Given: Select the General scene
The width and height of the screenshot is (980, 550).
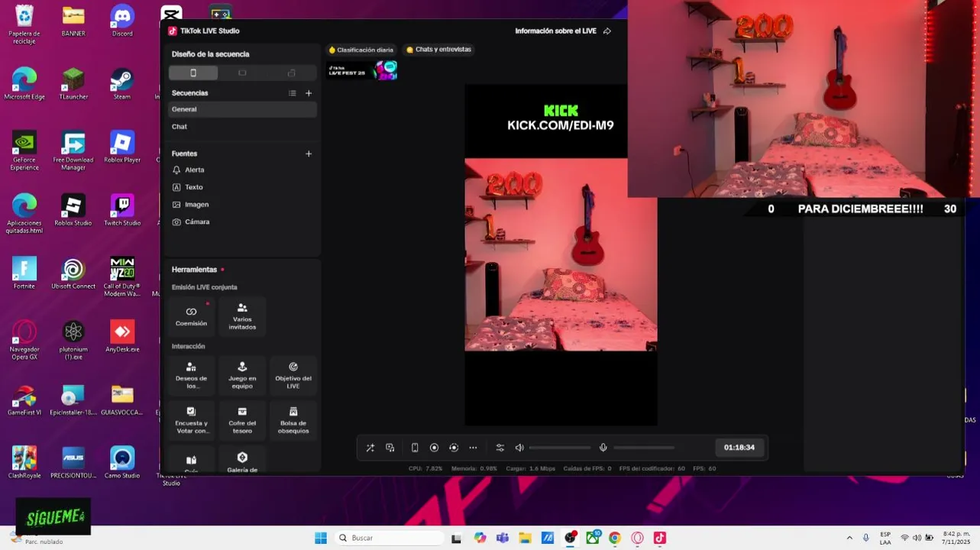Looking at the screenshot, I should [x=242, y=109].
